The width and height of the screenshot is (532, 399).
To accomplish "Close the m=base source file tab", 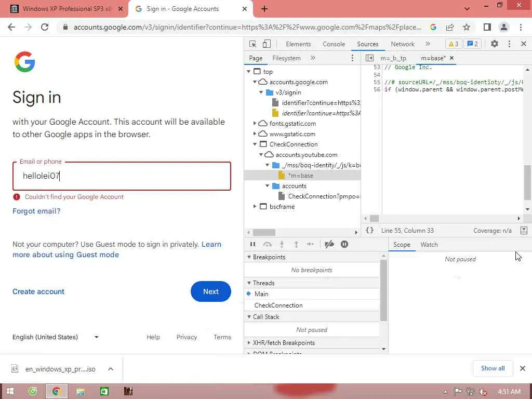I will pos(451,58).
